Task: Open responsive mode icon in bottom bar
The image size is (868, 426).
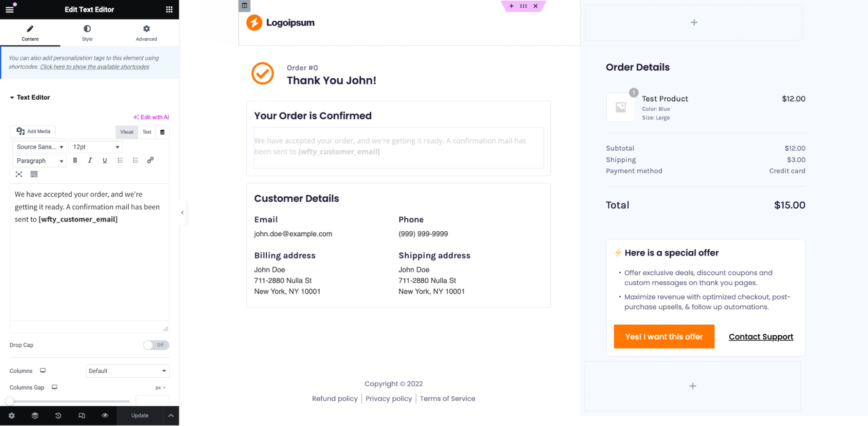Action: (x=82, y=416)
